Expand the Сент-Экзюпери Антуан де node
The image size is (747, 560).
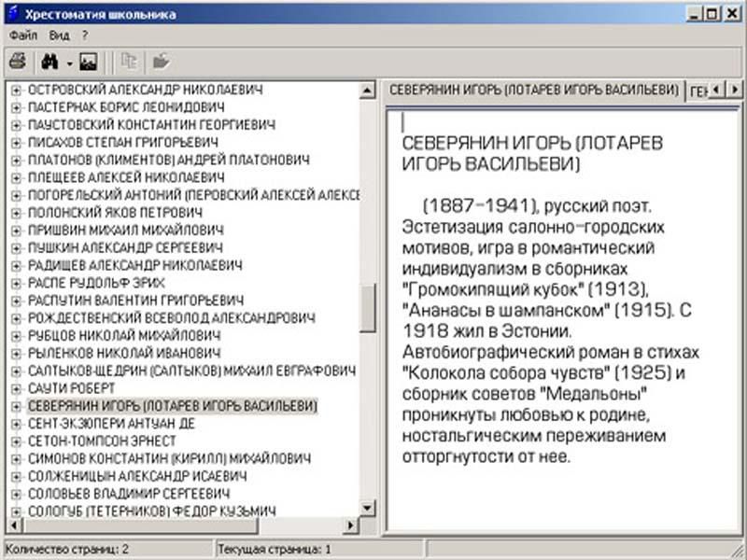[x=16, y=424]
